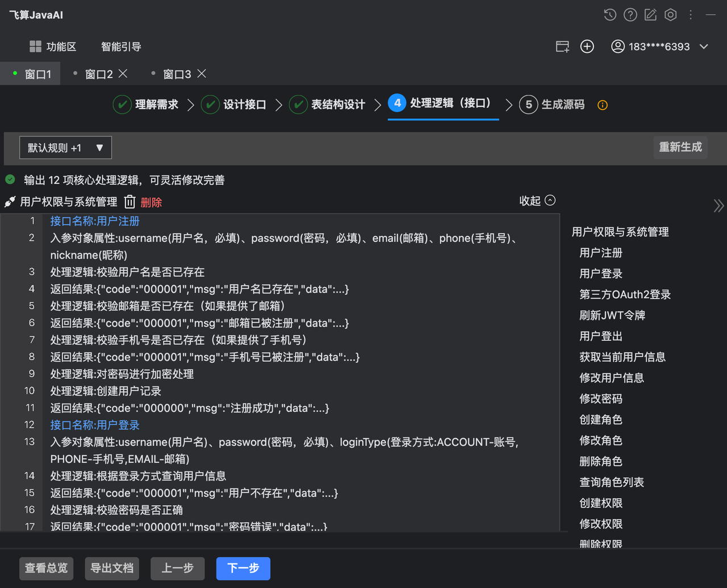The width and height of the screenshot is (727, 588).
Task: Click the 导出文档 button
Action: pos(112,568)
